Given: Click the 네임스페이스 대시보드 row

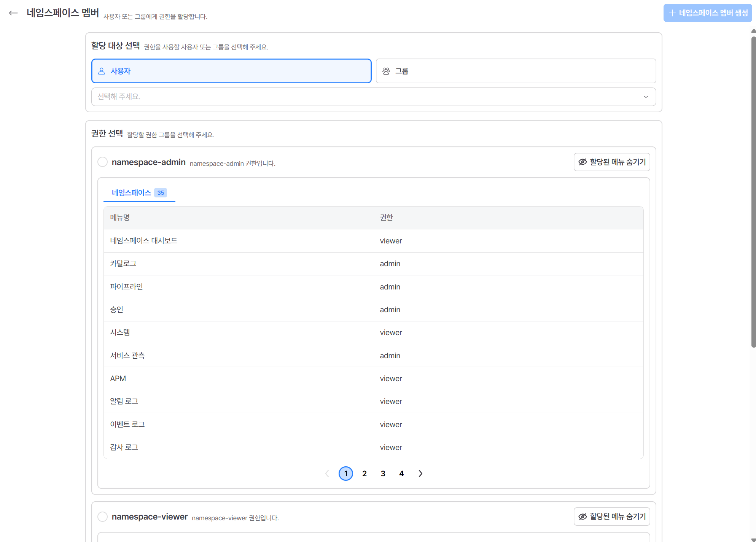Looking at the screenshot, I should [374, 241].
